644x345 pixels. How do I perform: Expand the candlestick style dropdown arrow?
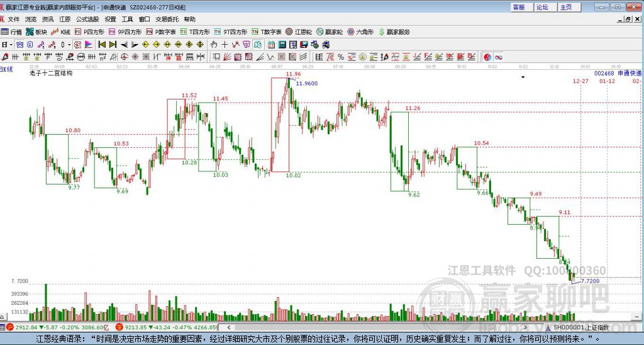(69, 45)
